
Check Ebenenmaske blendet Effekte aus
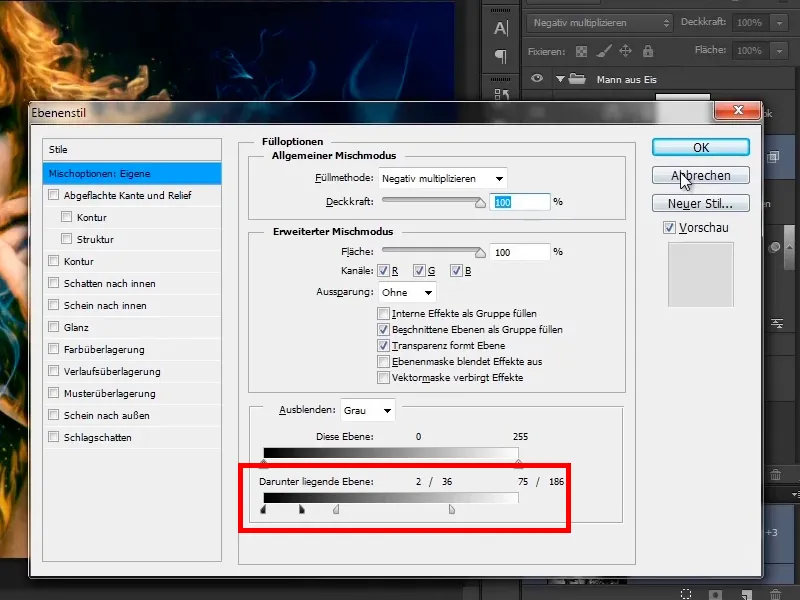click(383, 362)
